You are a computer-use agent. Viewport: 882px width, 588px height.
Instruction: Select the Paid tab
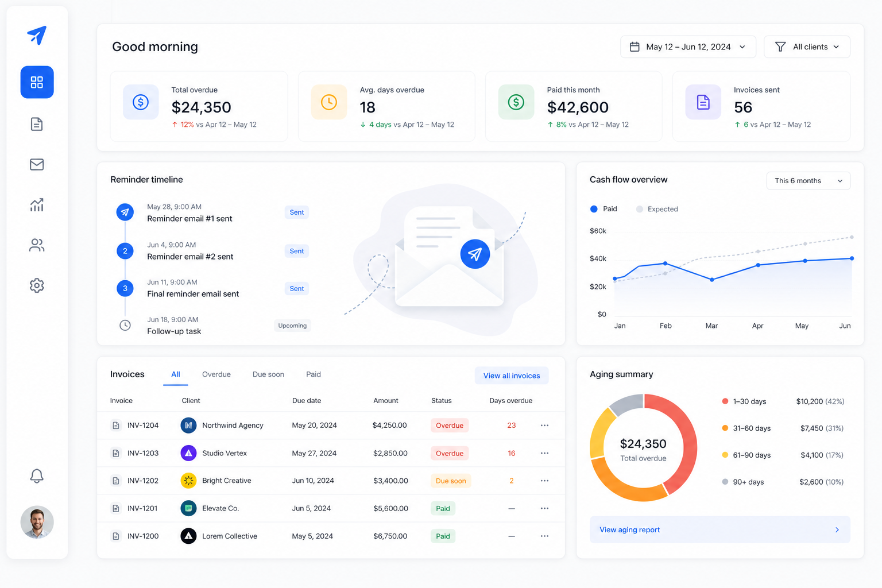click(314, 374)
